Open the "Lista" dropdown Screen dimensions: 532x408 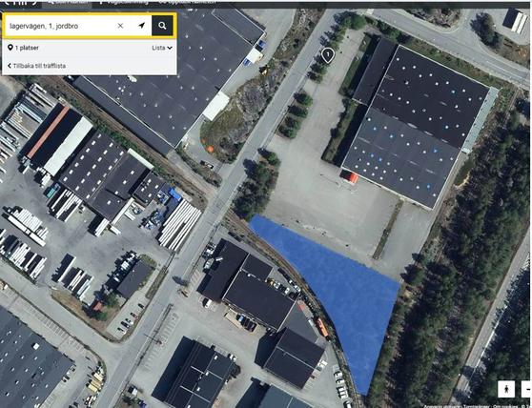[162, 48]
